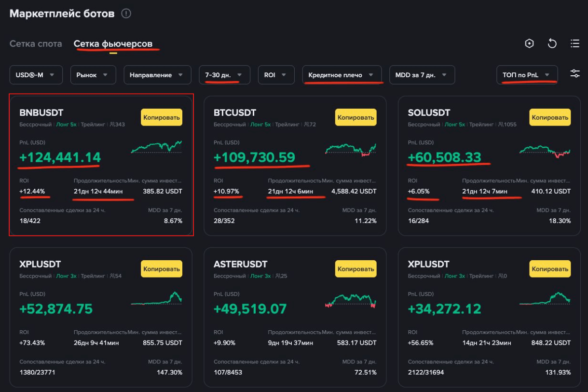Expand the USD⊛-M dropdown

pos(36,75)
